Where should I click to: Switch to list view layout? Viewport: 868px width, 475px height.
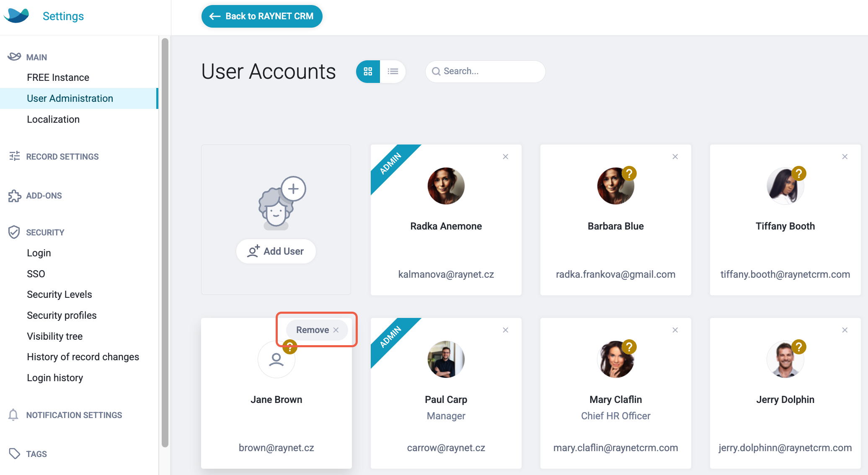pos(393,72)
